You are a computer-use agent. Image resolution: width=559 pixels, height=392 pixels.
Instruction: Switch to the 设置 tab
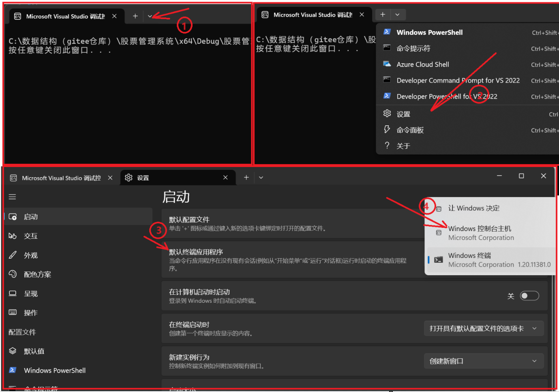(x=178, y=178)
